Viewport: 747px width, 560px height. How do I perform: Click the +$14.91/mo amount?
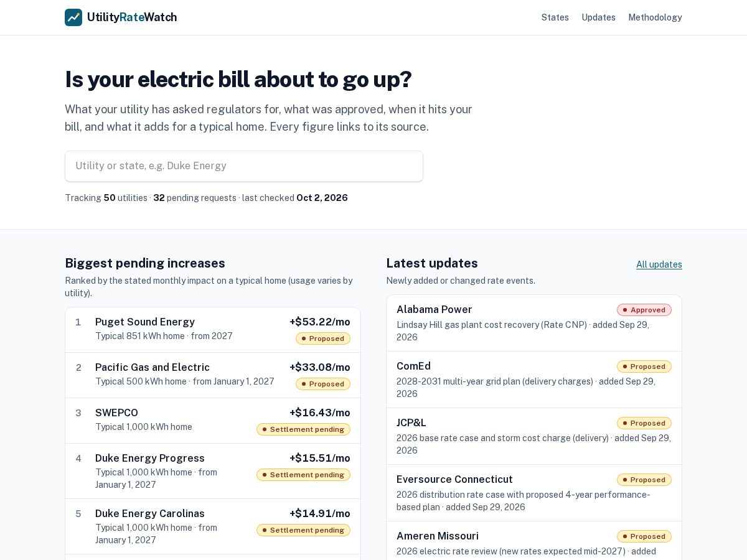coord(320,513)
